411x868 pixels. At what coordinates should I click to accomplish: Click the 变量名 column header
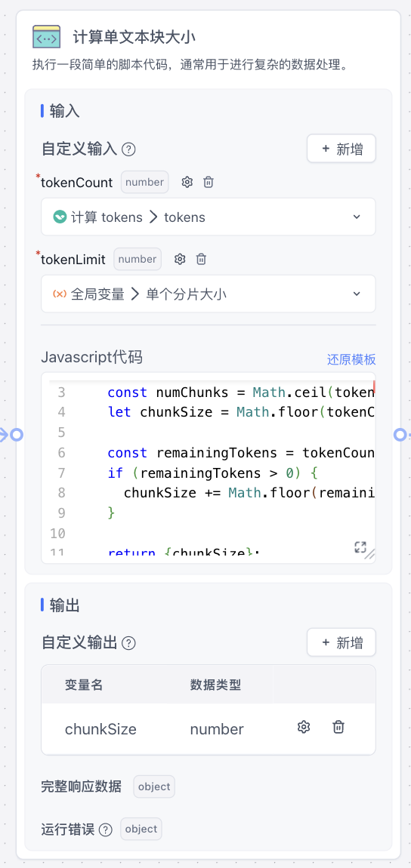point(84,685)
